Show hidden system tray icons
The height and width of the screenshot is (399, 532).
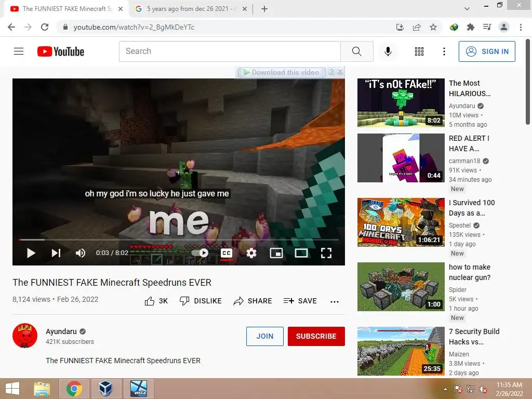click(x=445, y=389)
